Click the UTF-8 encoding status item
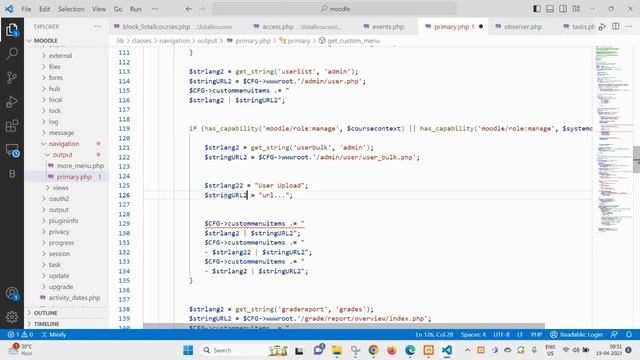 (501, 335)
